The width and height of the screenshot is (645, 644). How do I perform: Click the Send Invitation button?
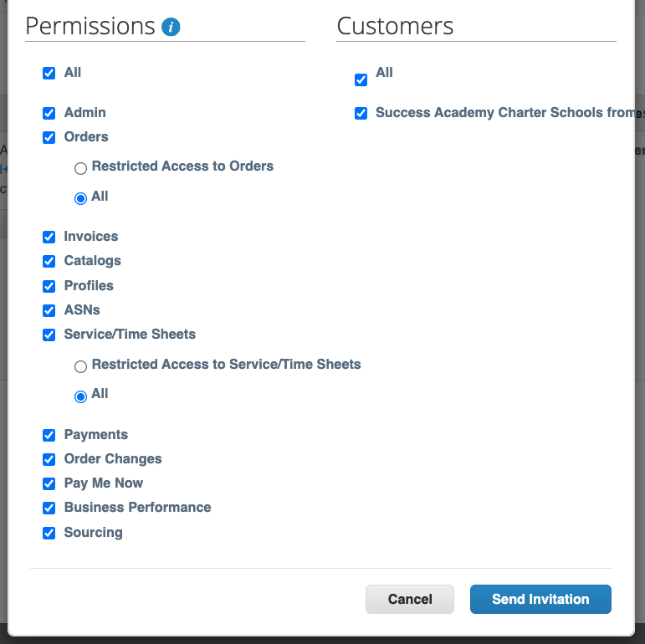(x=540, y=599)
